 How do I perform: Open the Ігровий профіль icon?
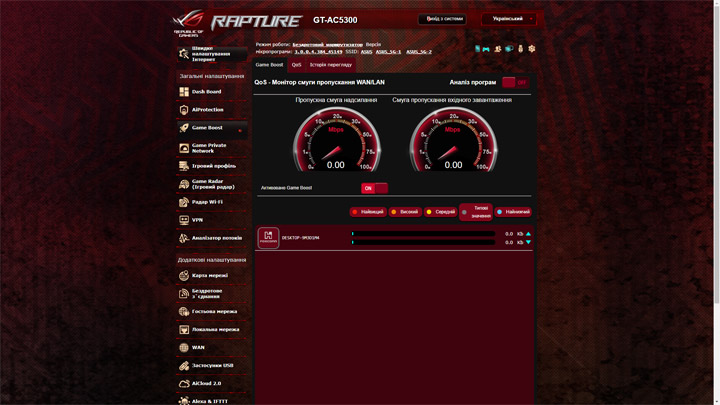pos(184,166)
